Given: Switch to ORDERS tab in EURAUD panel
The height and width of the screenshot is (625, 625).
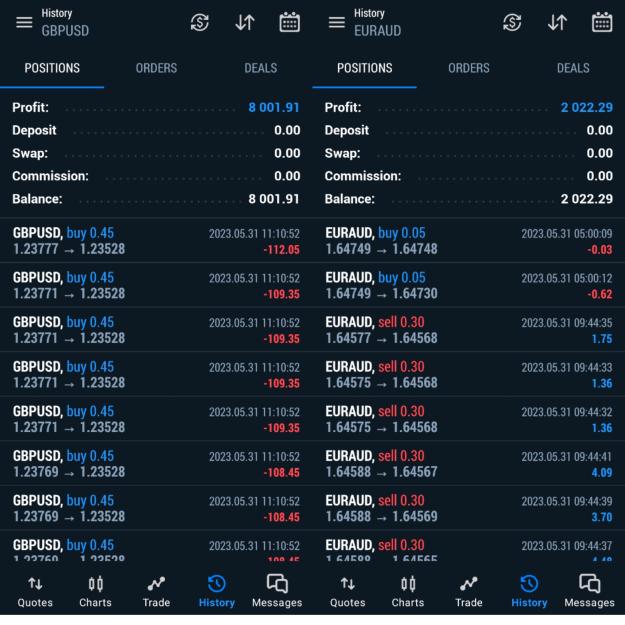Looking at the screenshot, I should tap(469, 68).
